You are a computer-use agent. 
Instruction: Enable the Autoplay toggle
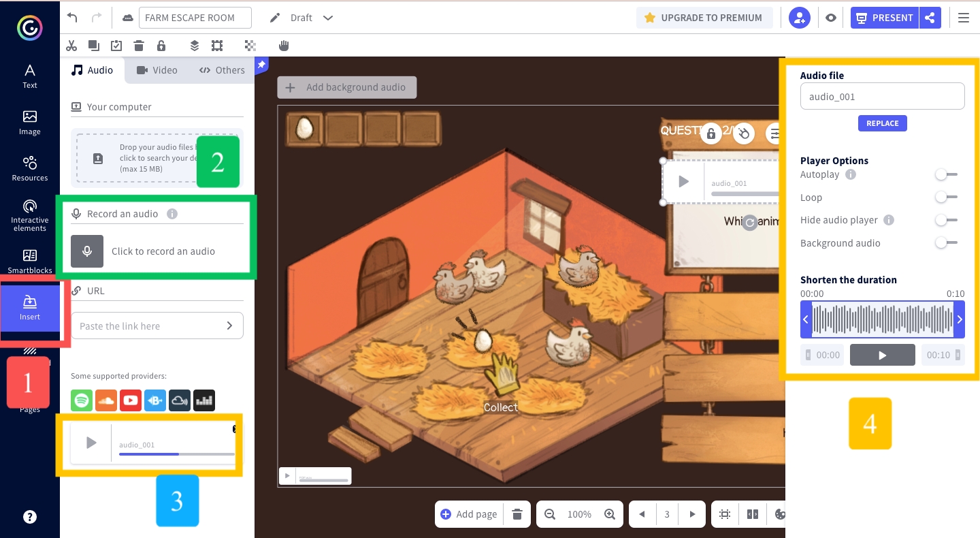pos(946,175)
